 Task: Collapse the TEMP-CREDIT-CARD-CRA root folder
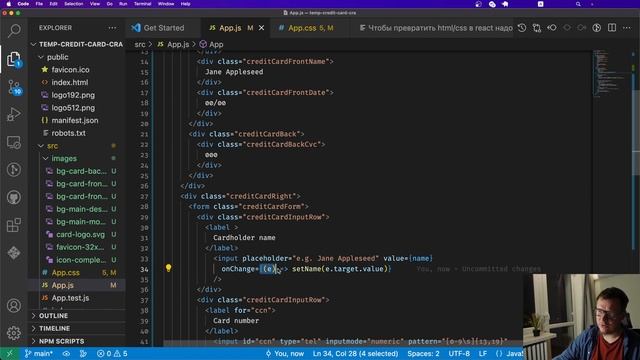point(77,44)
